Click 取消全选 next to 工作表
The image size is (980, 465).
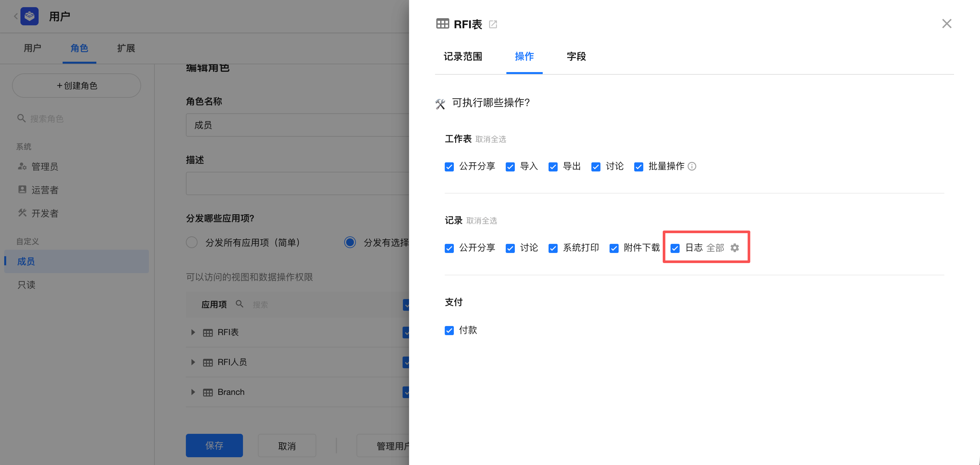[x=491, y=139]
